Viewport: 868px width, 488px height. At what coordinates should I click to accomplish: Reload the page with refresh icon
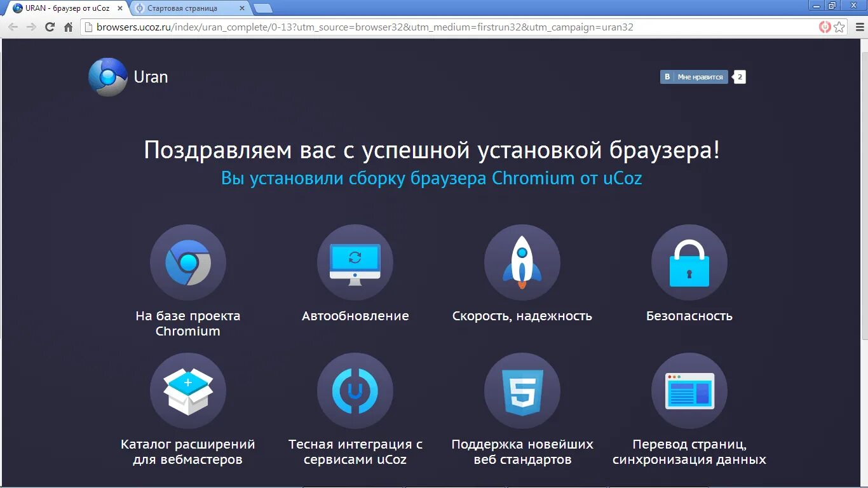pyautogui.click(x=50, y=27)
